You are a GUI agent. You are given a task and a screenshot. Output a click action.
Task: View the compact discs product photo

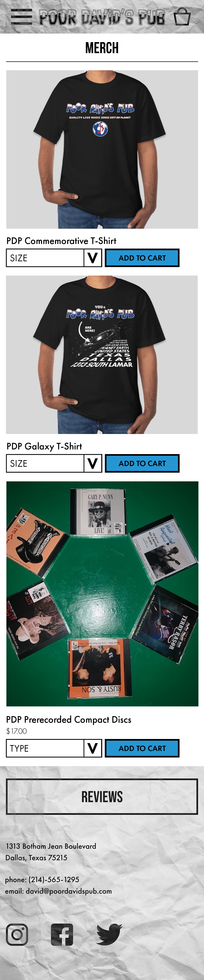tap(102, 594)
